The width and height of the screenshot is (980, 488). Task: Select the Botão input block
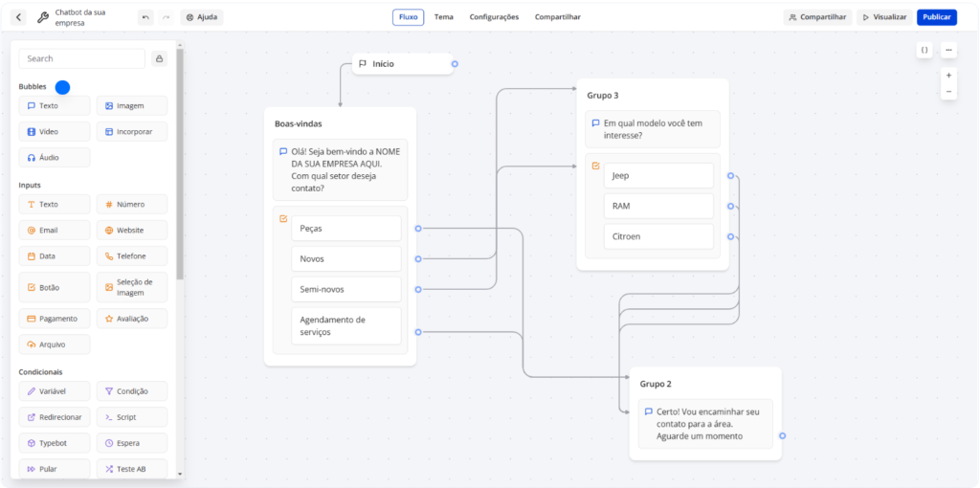[55, 287]
